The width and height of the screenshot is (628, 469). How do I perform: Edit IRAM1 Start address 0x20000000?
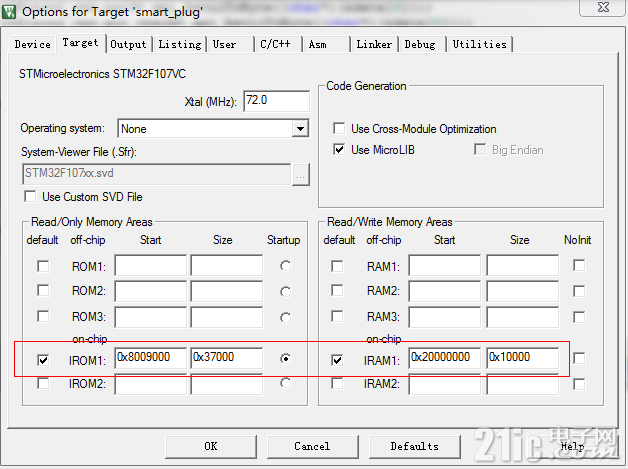445,358
